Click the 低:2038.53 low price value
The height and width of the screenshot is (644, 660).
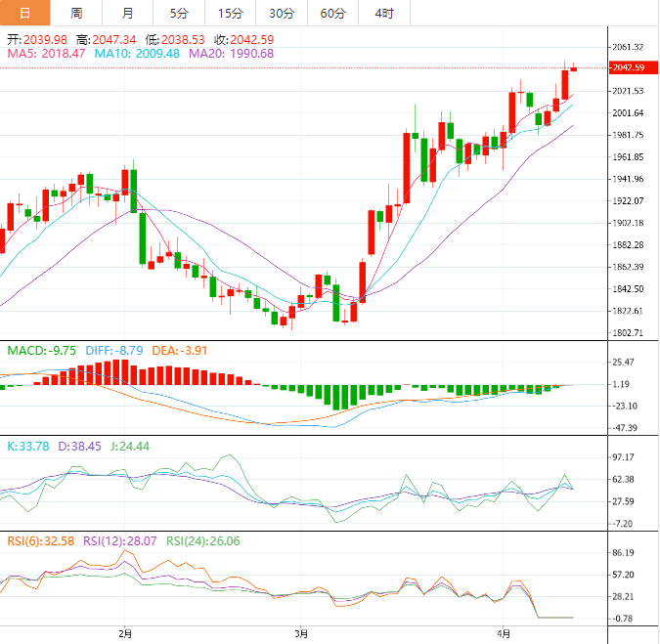coord(175,39)
